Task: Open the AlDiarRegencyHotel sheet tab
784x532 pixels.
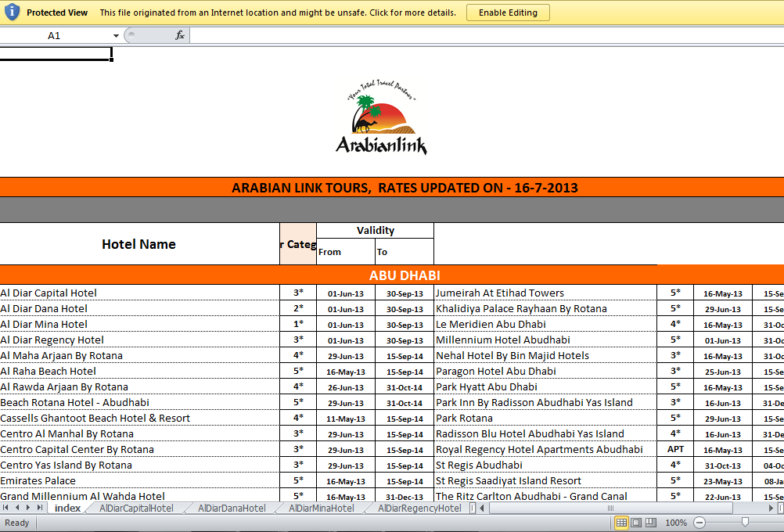Action: pyautogui.click(x=419, y=508)
